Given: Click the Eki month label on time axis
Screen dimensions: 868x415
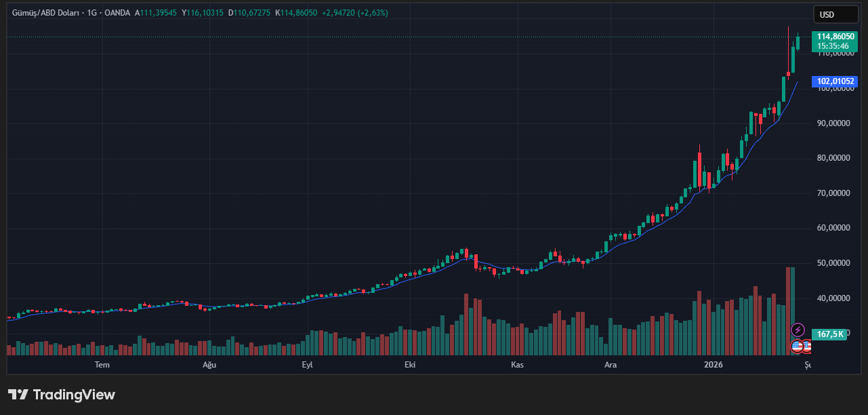Looking at the screenshot, I should [409, 365].
